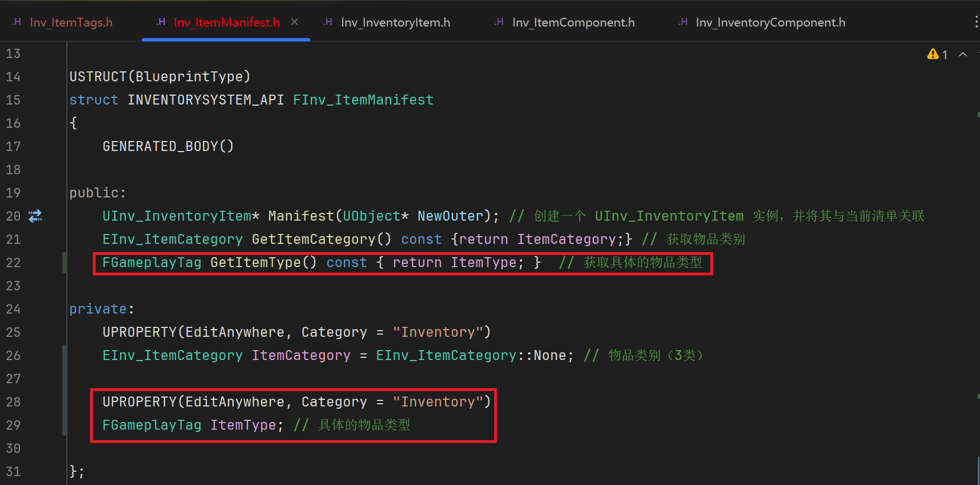
Task: Click the header file icon of Inv_ItemComponent.h
Action: point(499,22)
